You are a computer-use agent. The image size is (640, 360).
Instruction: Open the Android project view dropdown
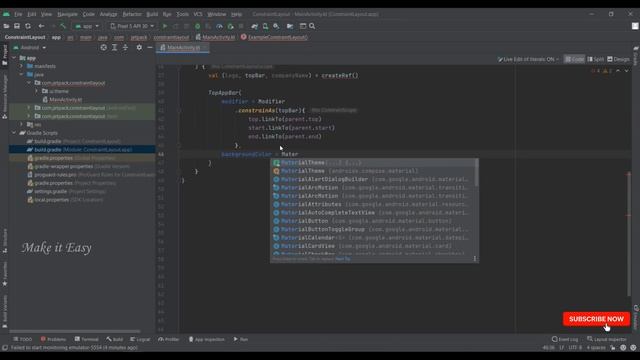point(30,48)
